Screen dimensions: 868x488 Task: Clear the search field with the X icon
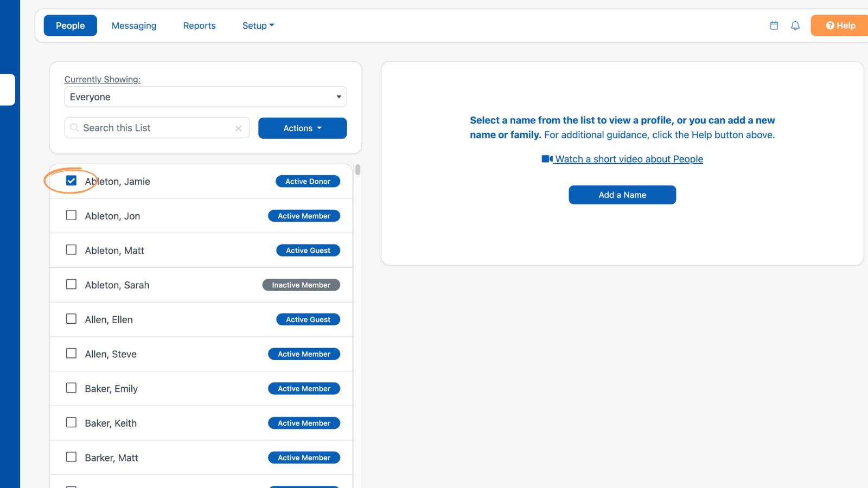(x=238, y=129)
